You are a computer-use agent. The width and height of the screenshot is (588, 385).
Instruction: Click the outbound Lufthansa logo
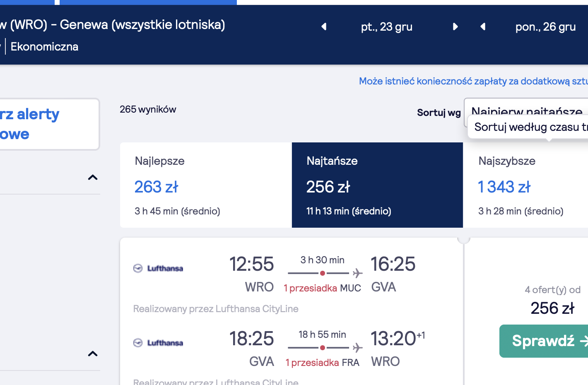coord(158,268)
